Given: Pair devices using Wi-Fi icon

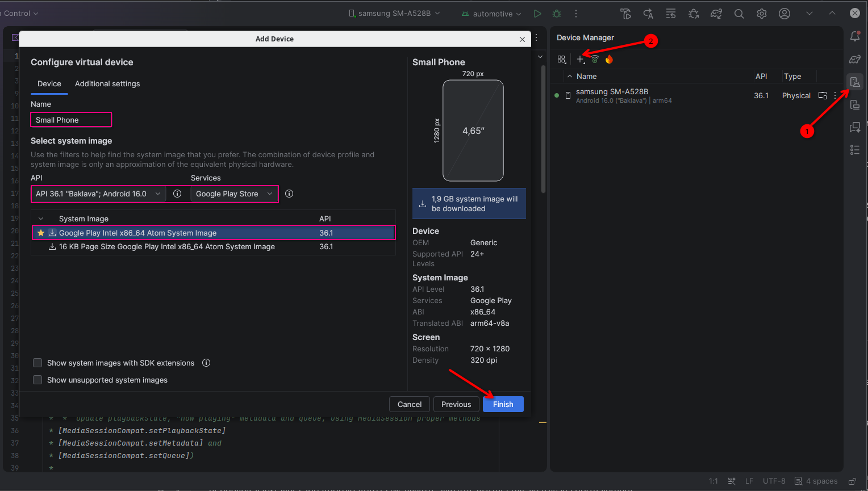Looking at the screenshot, I should 595,59.
